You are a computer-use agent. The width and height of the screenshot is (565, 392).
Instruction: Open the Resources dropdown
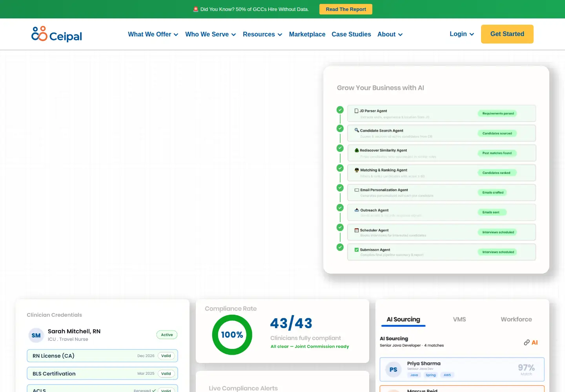(262, 34)
